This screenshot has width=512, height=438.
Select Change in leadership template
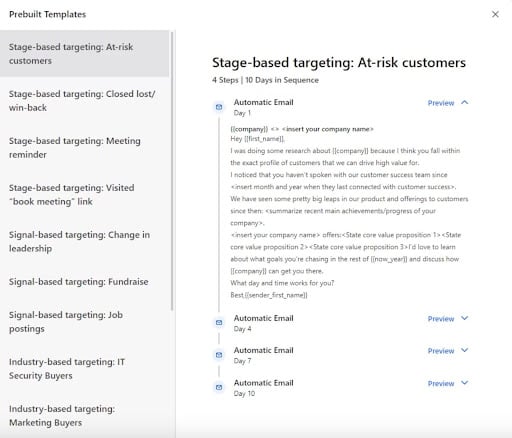point(85,242)
